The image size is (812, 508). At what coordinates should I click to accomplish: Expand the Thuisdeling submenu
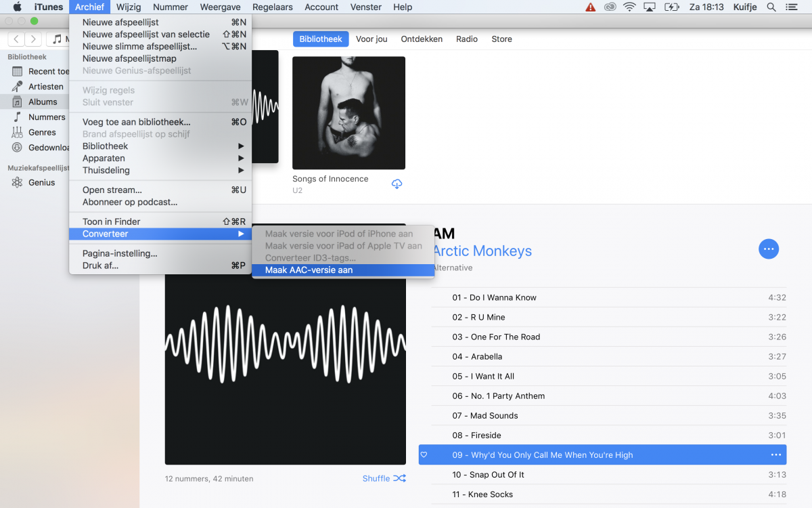click(x=160, y=171)
